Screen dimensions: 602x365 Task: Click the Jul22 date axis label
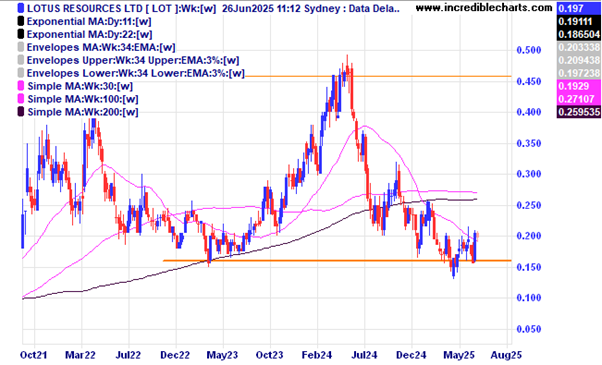coord(128,355)
